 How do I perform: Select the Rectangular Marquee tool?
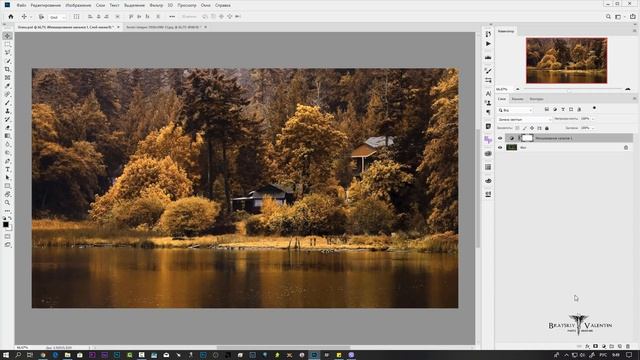7,44
